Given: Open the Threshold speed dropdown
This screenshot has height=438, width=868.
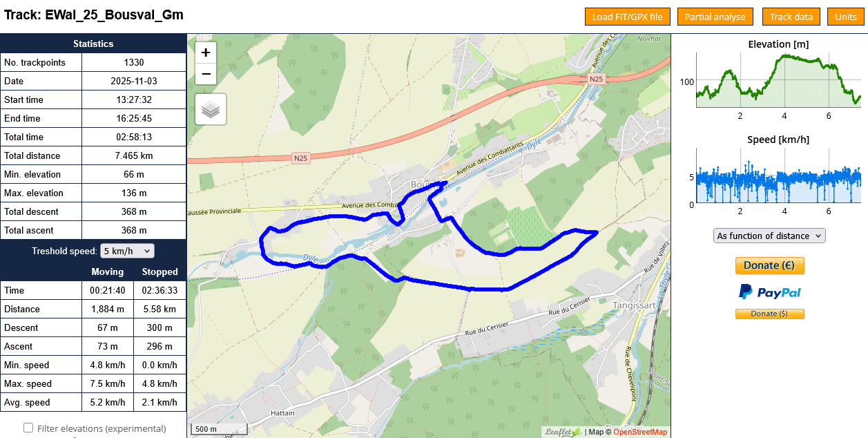Looking at the screenshot, I should tap(127, 251).
